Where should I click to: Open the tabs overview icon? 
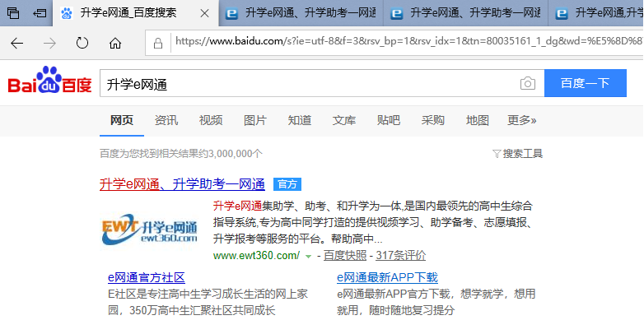tap(13, 13)
